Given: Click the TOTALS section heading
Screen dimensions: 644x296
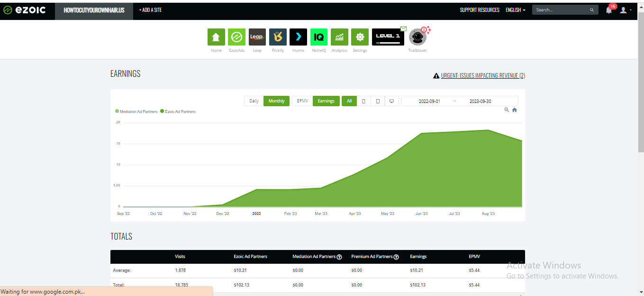Looking at the screenshot, I should click(x=121, y=236).
